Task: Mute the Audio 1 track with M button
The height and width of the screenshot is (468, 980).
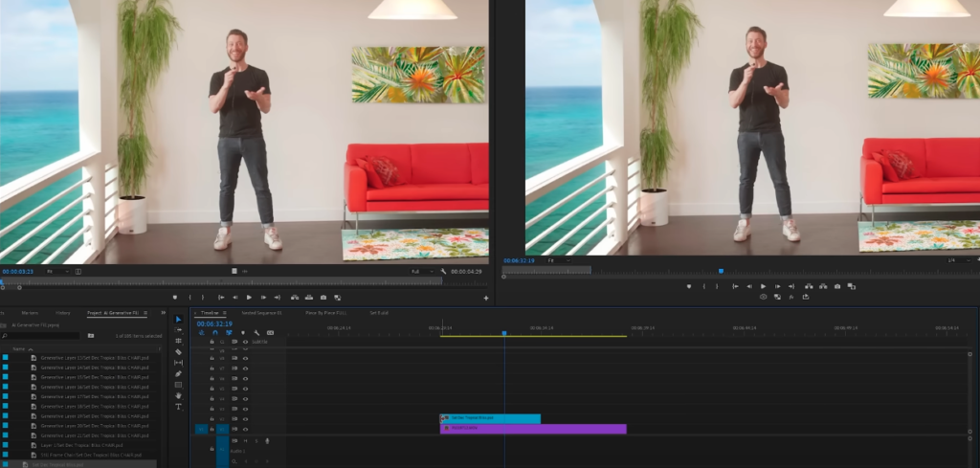Action: click(245, 440)
